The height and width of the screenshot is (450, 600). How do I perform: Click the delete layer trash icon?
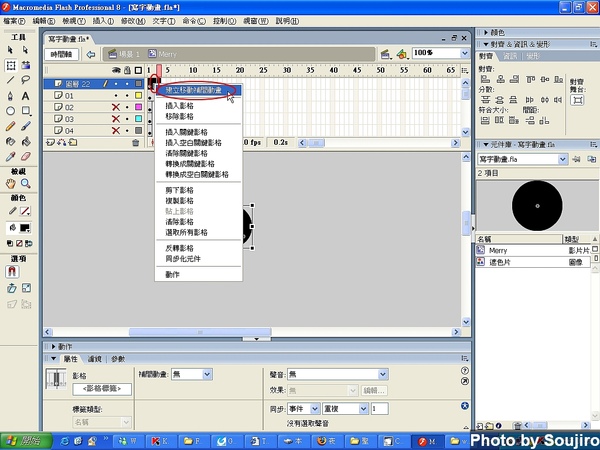coord(135,143)
